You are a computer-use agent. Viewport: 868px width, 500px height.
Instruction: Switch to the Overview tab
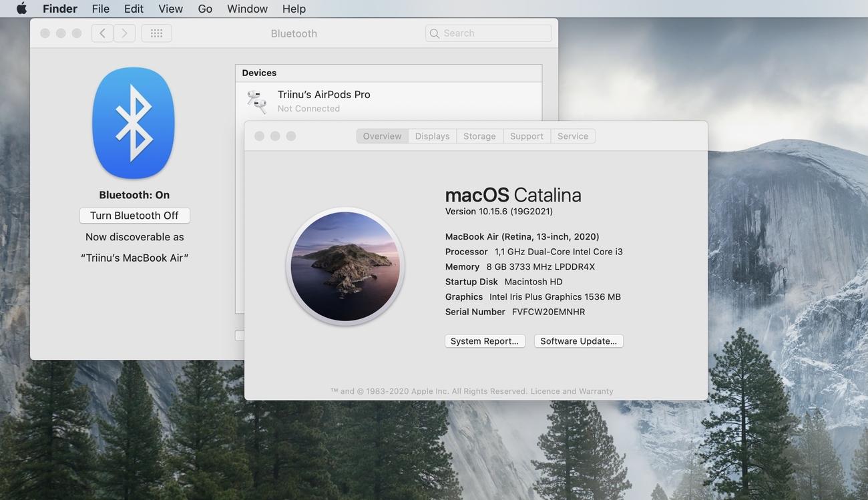[x=383, y=136]
